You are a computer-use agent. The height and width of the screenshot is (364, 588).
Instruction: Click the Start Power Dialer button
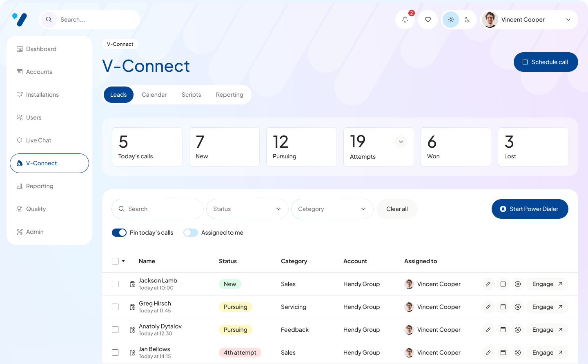(x=530, y=209)
